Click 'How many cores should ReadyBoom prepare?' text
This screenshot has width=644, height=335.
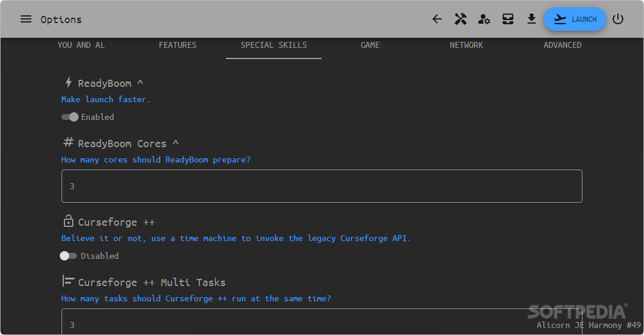[x=156, y=160]
